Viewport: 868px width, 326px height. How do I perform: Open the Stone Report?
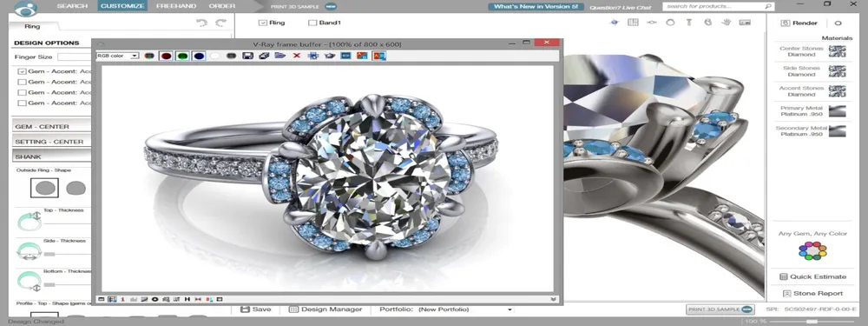click(812, 293)
